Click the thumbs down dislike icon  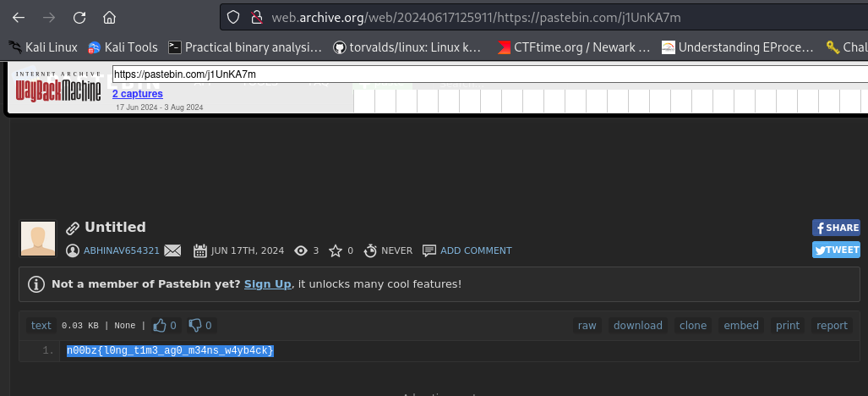[x=195, y=325]
